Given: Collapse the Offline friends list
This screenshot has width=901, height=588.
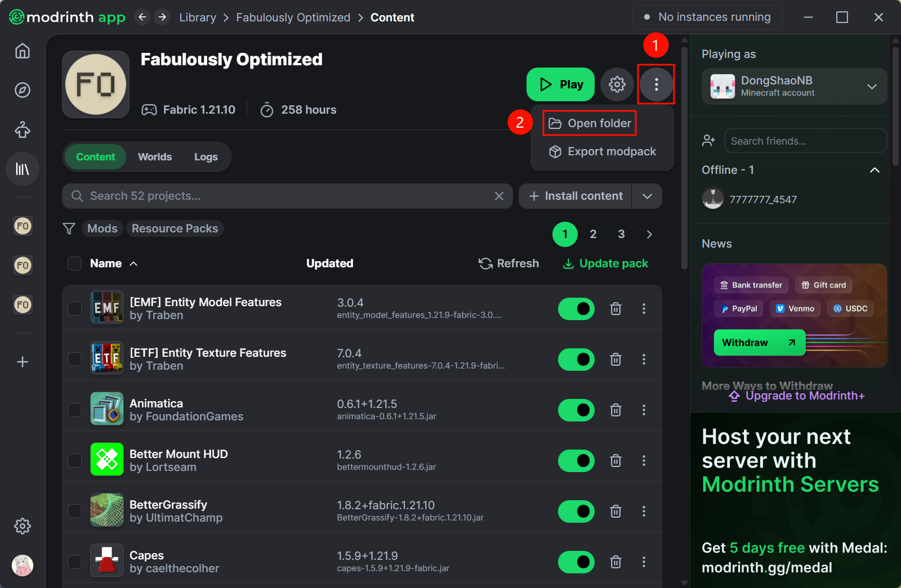Looking at the screenshot, I should (875, 170).
